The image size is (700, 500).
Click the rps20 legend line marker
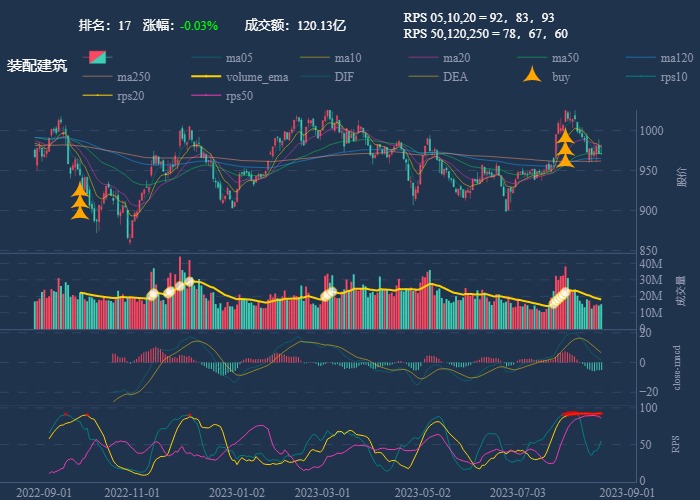tap(99, 95)
